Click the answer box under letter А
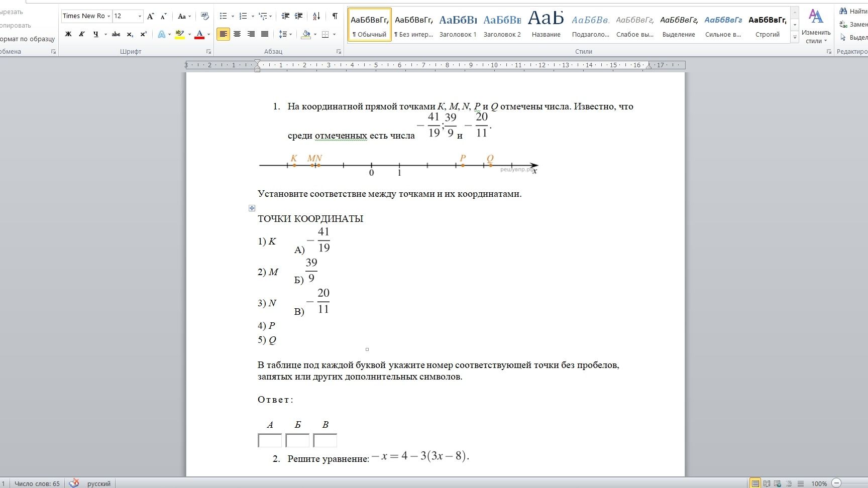This screenshot has width=868, height=488. (270, 441)
